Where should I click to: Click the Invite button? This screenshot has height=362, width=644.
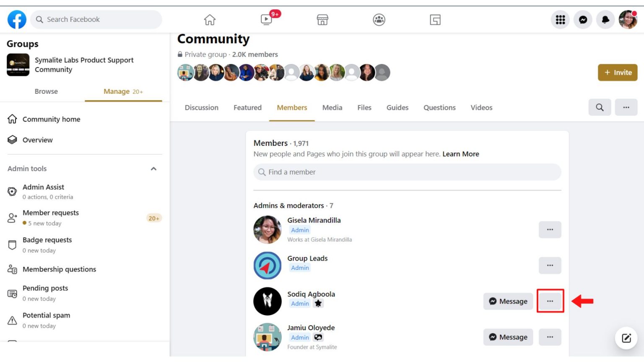(x=617, y=72)
